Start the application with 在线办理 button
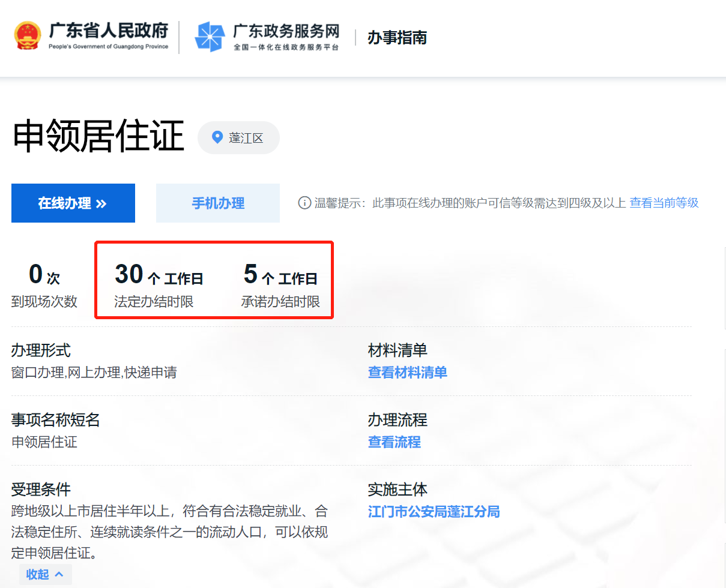 click(x=73, y=203)
